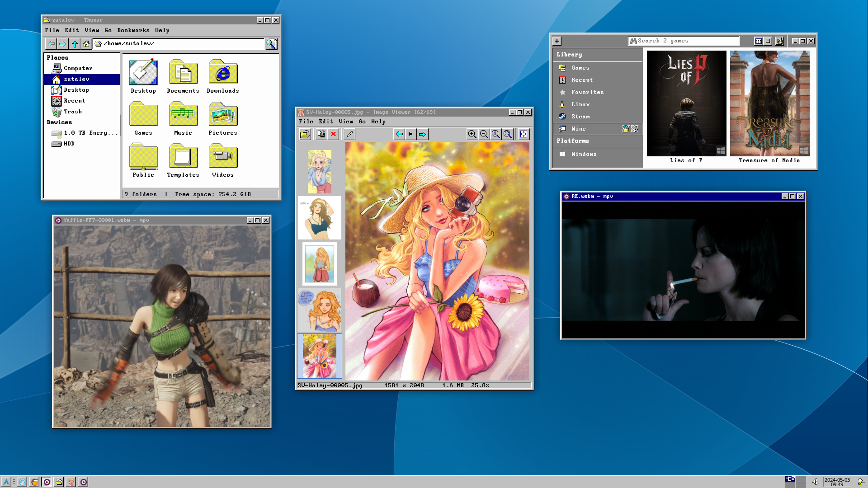This screenshot has width=868, height=488.
Task: Open image file in Image Viewer toolbar
Action: pyautogui.click(x=305, y=134)
